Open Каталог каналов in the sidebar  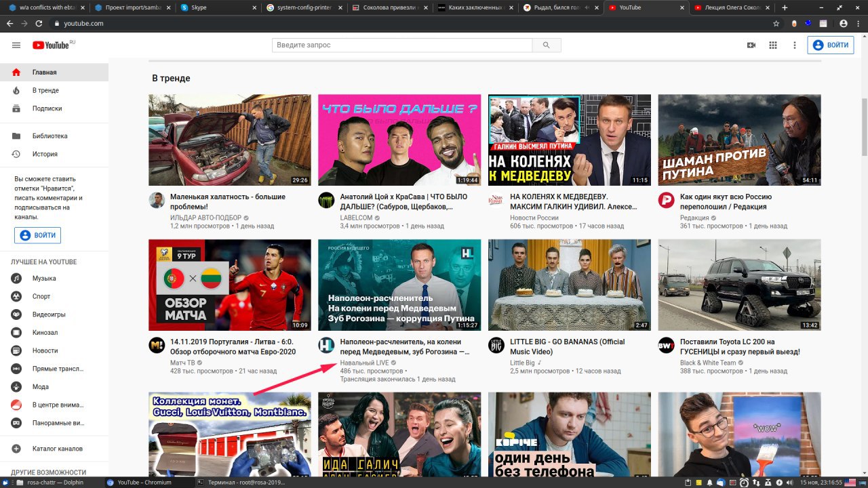(x=54, y=449)
